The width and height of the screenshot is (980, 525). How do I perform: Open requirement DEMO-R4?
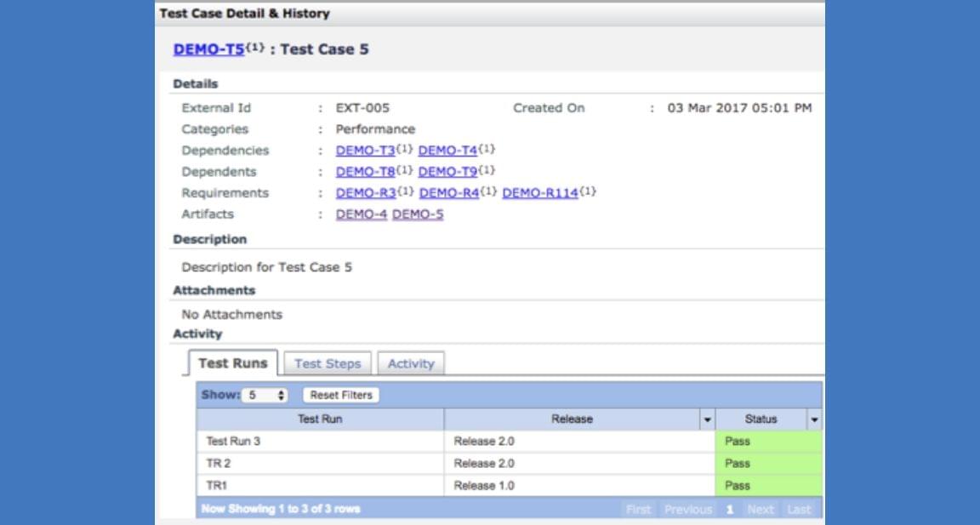click(x=449, y=193)
